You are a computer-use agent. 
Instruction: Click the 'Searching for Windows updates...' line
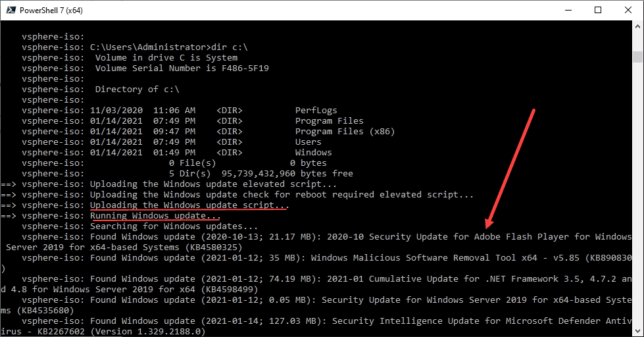pos(174,226)
